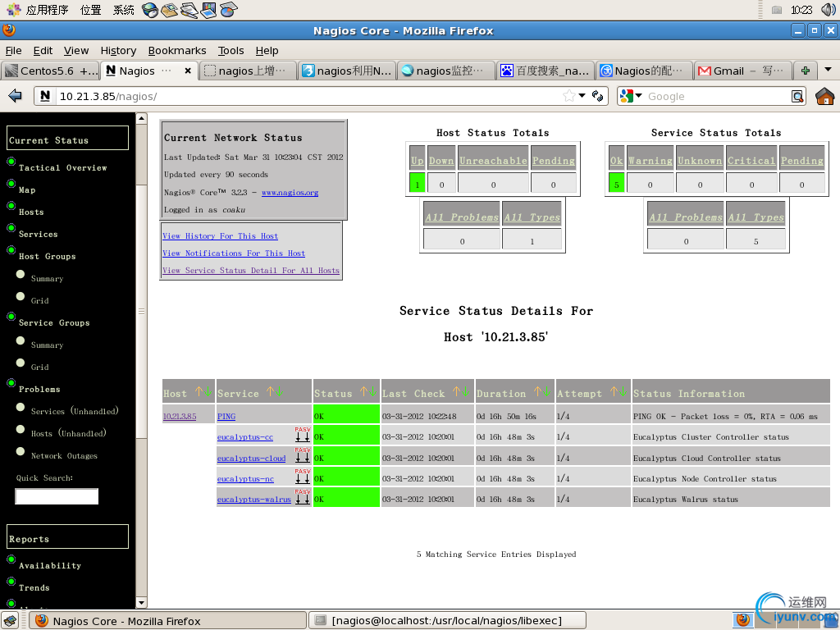Click the bookmark star in address bar

click(x=569, y=96)
